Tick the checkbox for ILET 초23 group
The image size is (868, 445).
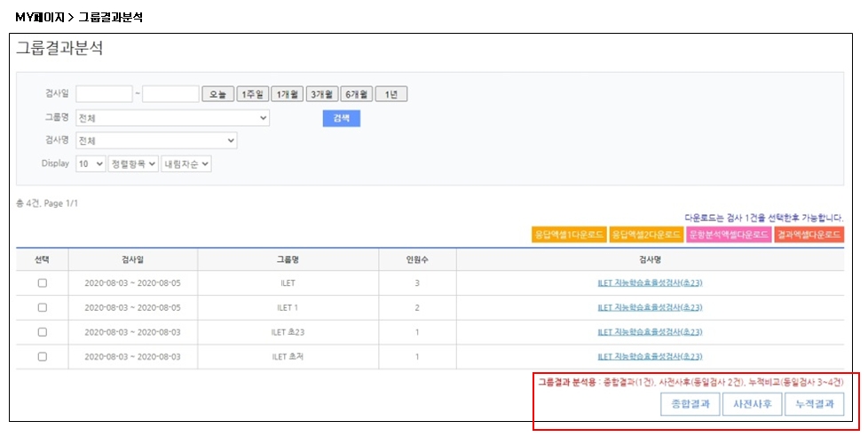(42, 332)
